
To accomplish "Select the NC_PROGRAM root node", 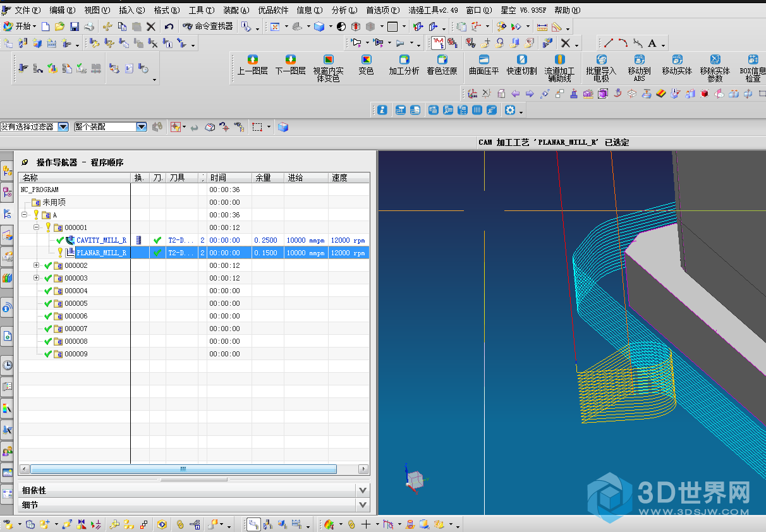I will [39, 190].
